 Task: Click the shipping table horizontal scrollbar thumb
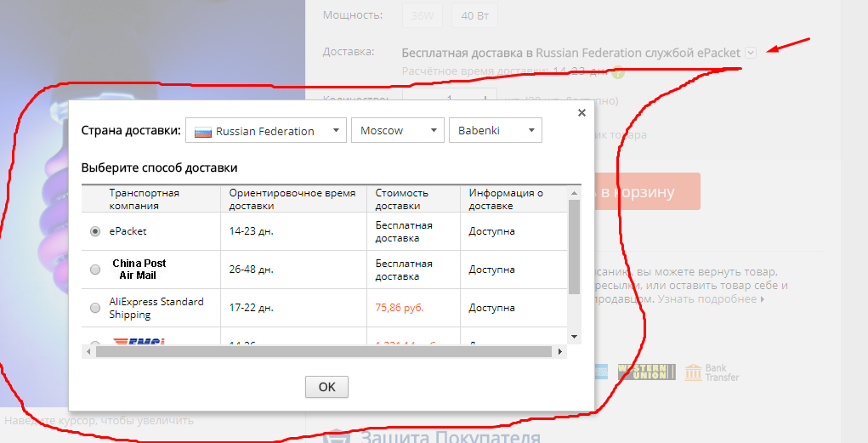point(324,352)
